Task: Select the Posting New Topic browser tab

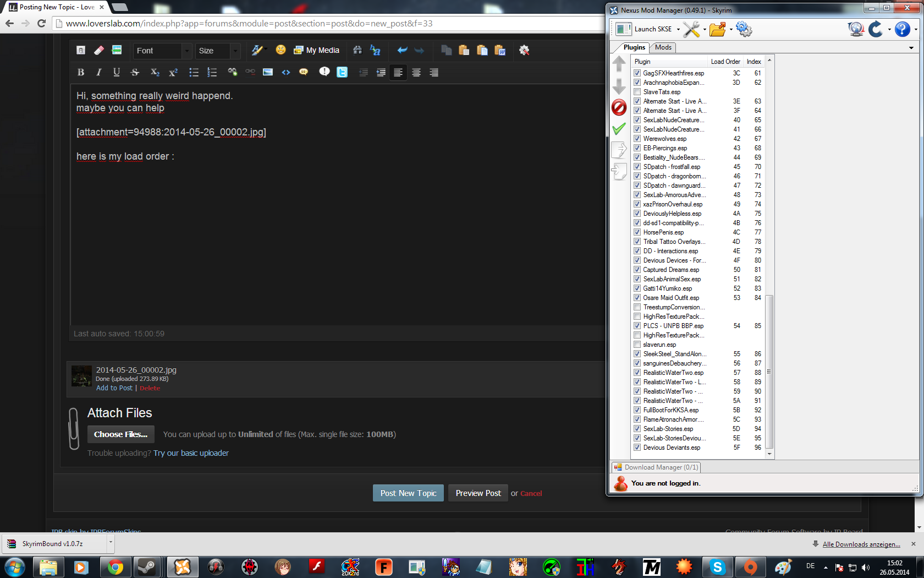Action: click(x=57, y=7)
